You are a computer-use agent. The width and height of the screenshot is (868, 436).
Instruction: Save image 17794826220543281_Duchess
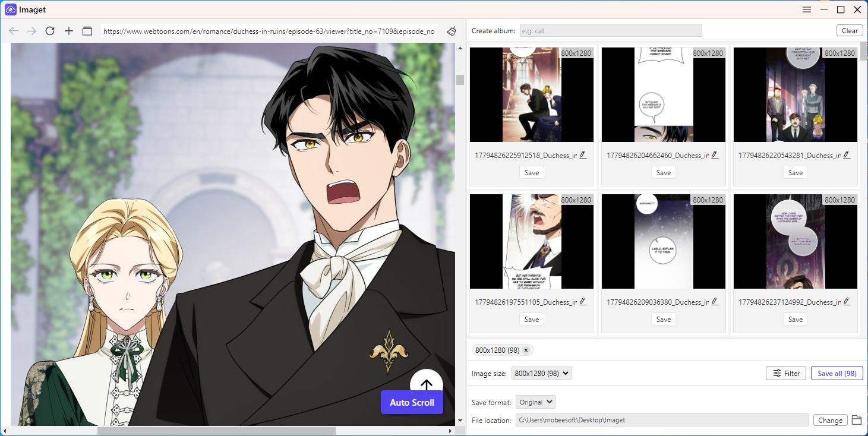coord(796,172)
